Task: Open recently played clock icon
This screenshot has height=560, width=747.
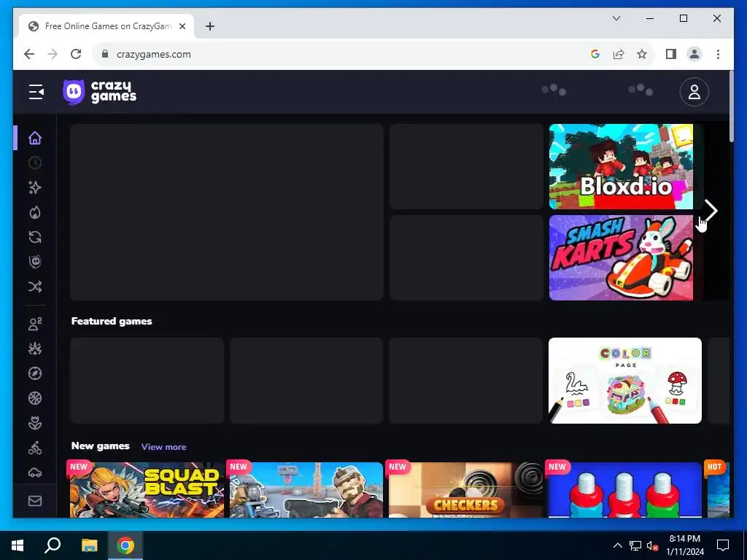Action: coord(35,163)
